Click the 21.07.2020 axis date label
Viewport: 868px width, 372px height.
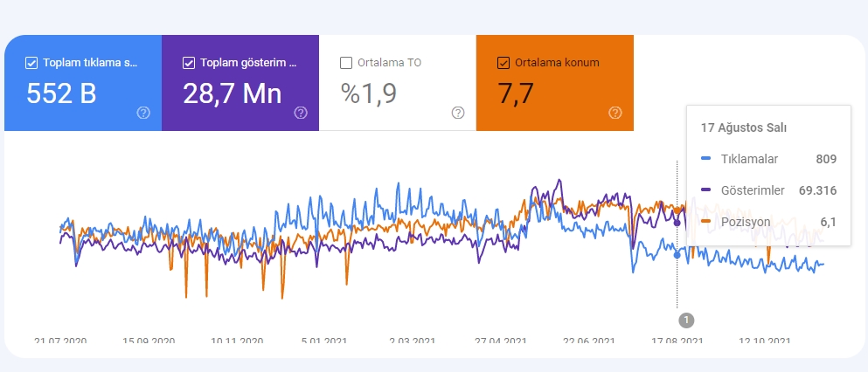click(60, 341)
